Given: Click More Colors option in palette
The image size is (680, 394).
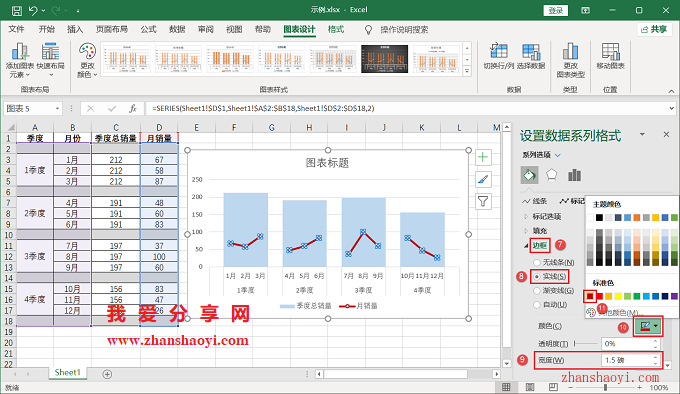Looking at the screenshot, I should 615,312.
